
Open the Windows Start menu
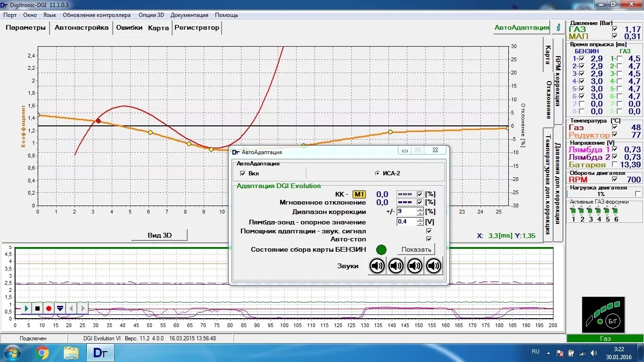click(x=12, y=353)
